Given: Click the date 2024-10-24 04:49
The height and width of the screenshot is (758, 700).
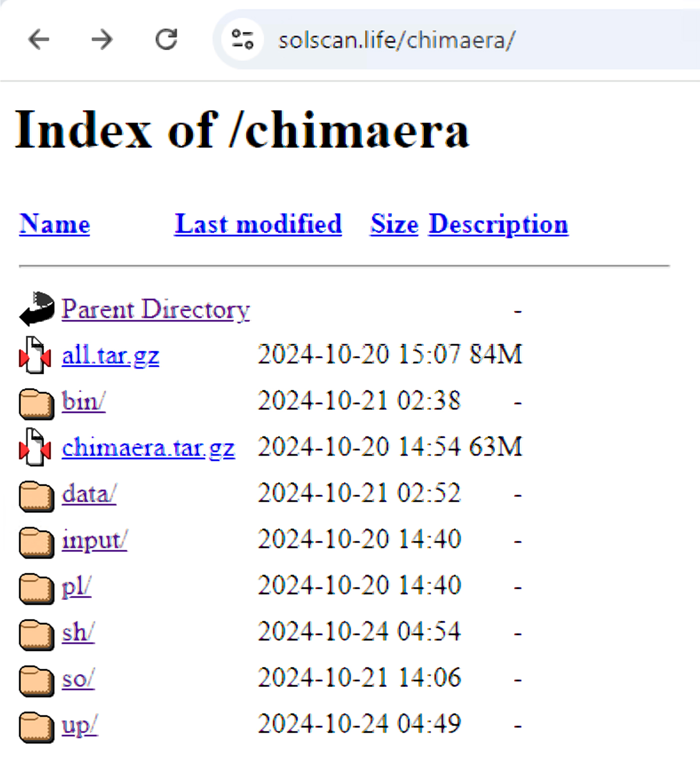Looking at the screenshot, I should coord(359,724).
